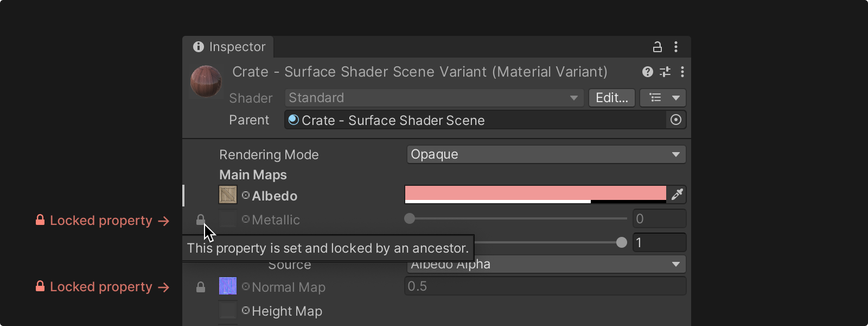The image size is (868, 326).
Task: Open the Parent object picker circle
Action: coord(676,120)
